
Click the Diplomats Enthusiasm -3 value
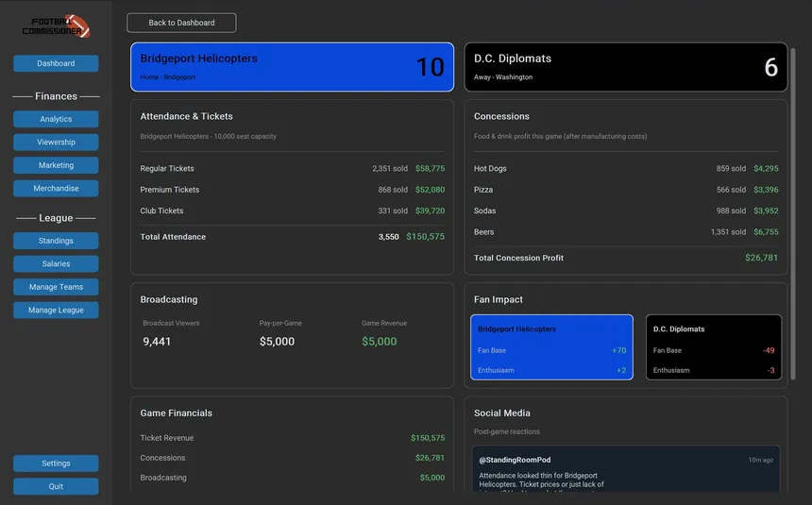pos(771,370)
